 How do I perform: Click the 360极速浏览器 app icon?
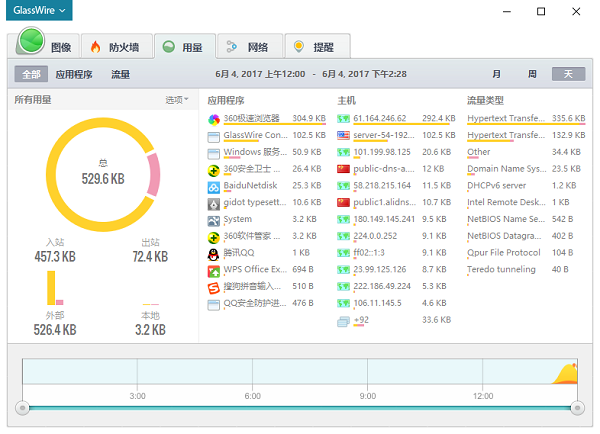214,119
